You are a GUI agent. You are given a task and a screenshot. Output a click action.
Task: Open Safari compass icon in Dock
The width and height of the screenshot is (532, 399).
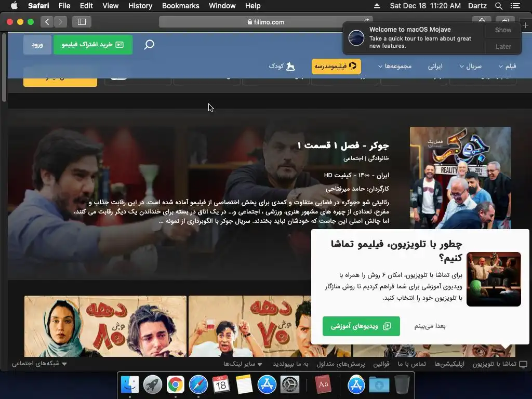tap(198, 384)
